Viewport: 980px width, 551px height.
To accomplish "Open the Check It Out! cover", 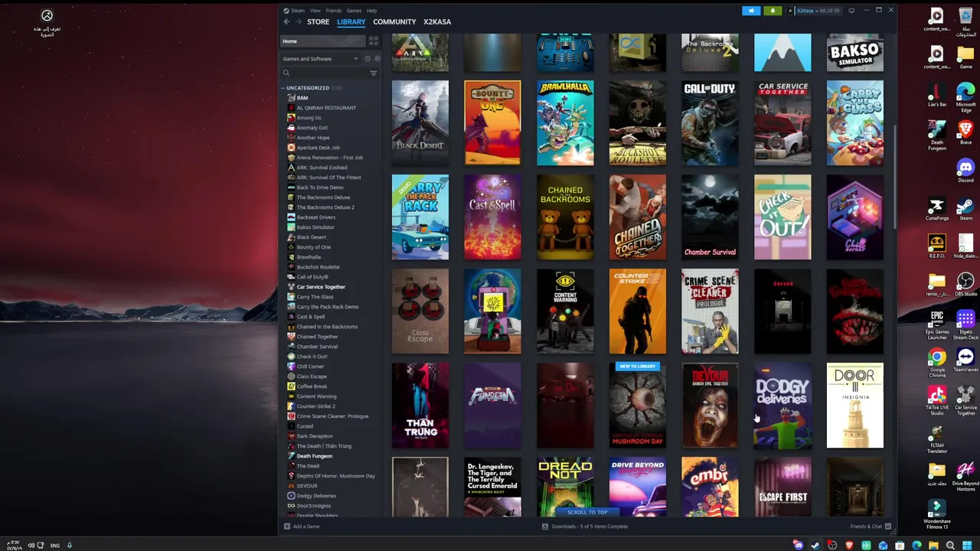I will (782, 217).
